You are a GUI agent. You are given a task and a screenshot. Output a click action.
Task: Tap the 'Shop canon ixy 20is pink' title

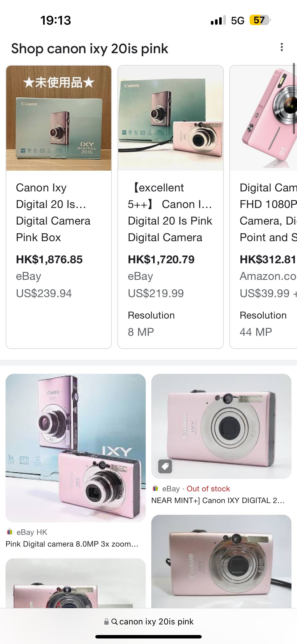click(x=90, y=49)
